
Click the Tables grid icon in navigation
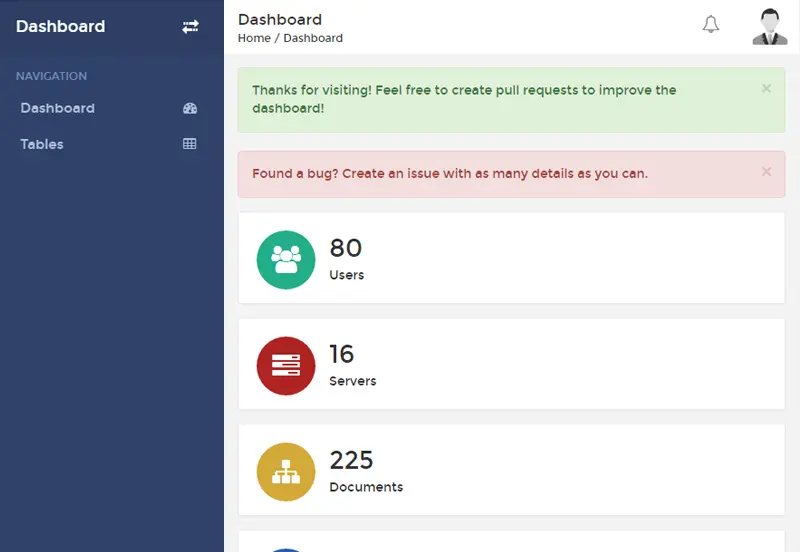pyautogui.click(x=189, y=144)
